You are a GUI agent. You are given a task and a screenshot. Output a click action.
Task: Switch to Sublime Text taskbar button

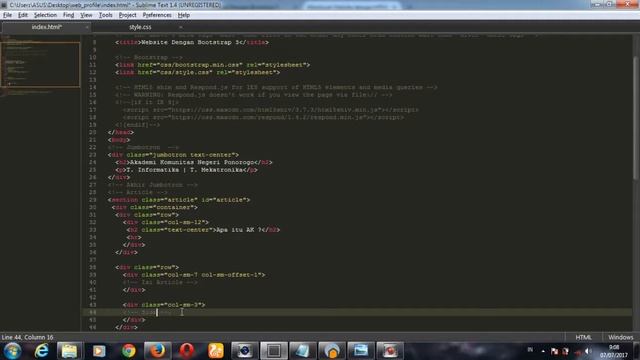click(273, 351)
